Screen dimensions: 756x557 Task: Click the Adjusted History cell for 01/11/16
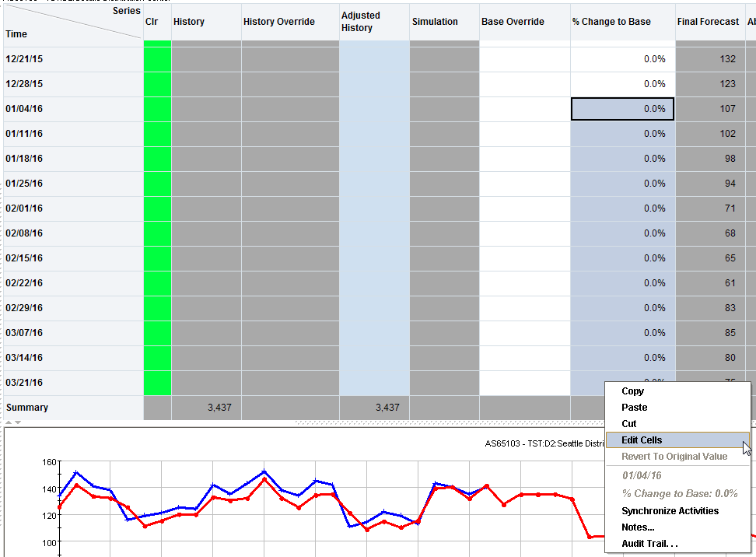375,134
